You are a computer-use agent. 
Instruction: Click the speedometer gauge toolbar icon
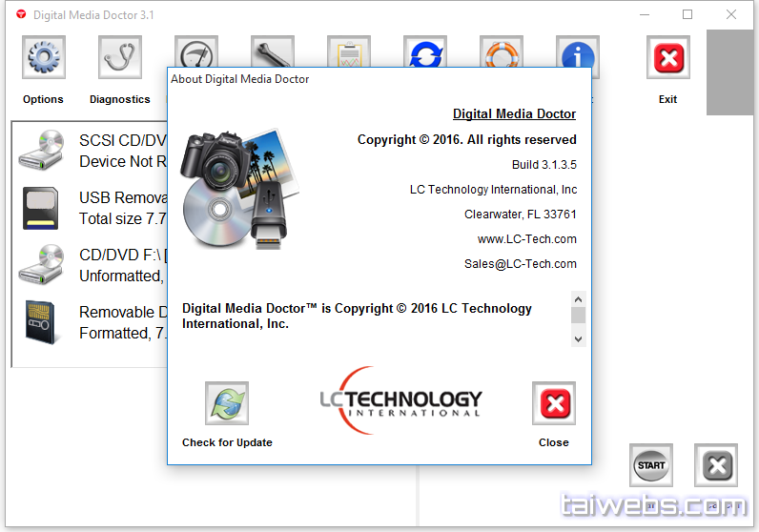point(196,52)
